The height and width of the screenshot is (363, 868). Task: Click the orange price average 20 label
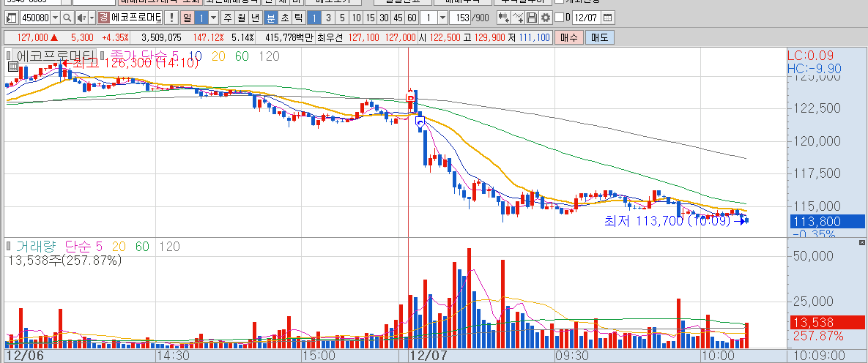[219, 56]
